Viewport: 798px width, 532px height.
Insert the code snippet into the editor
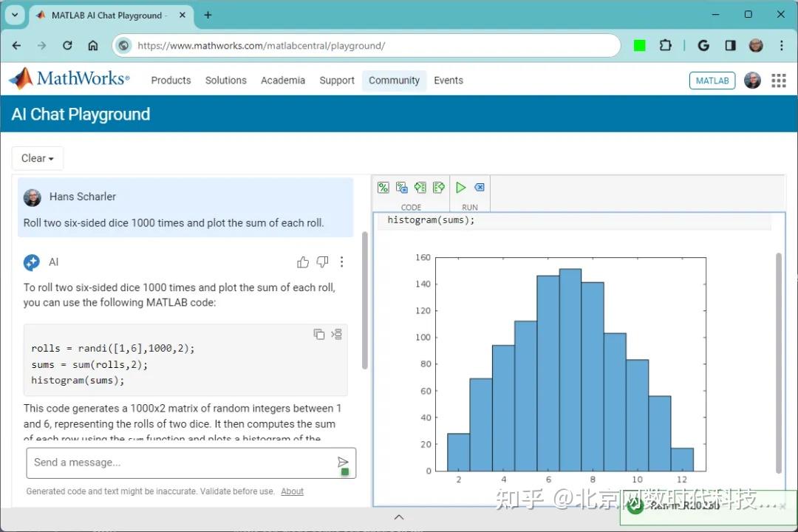point(337,334)
